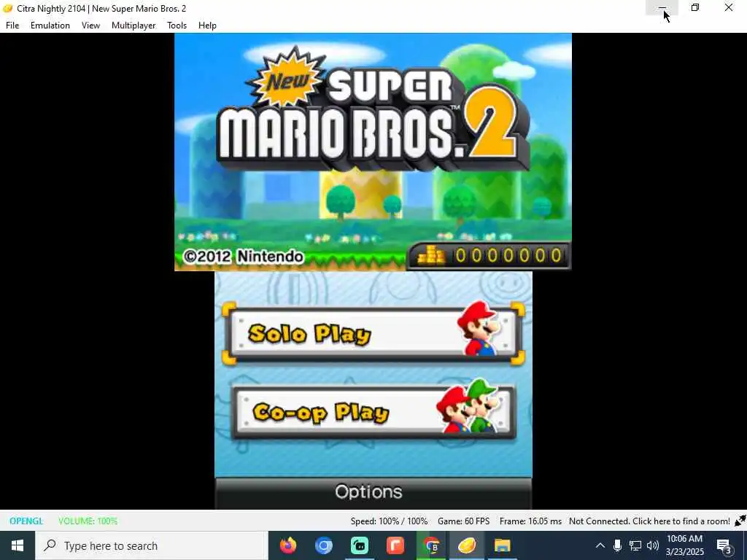Open the Windows Start menu
Image resolution: width=747 pixels, height=560 pixels.
18,545
